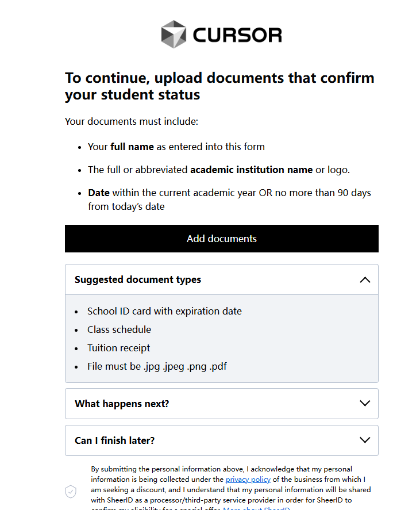Click the bold full name text
Image resolution: width=420 pixels, height=510 pixels.
tap(132, 147)
